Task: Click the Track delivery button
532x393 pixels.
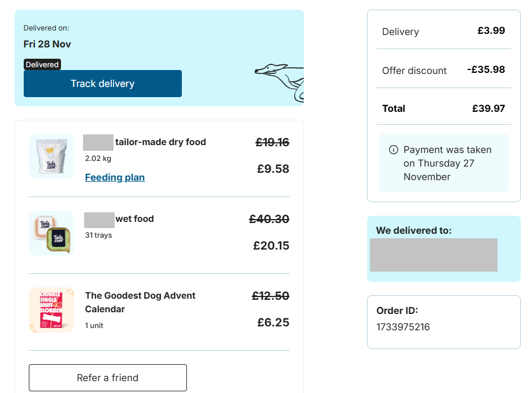Action: pyautogui.click(x=103, y=84)
